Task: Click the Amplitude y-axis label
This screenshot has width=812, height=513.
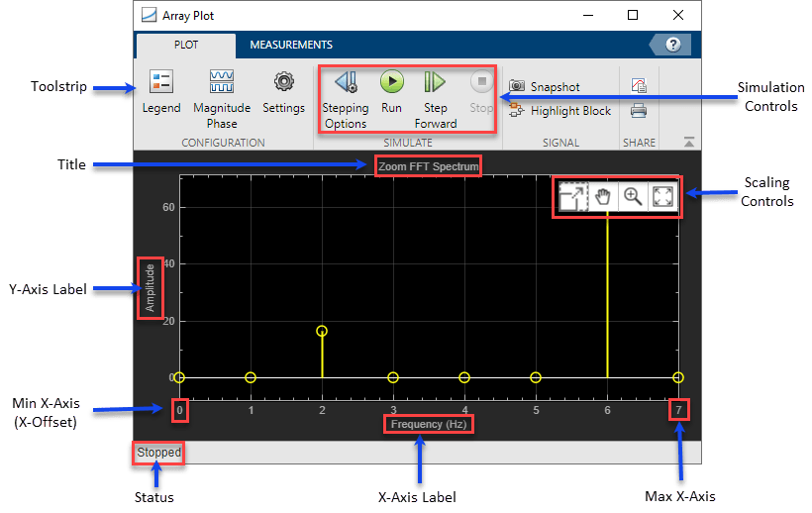Action: click(x=151, y=288)
